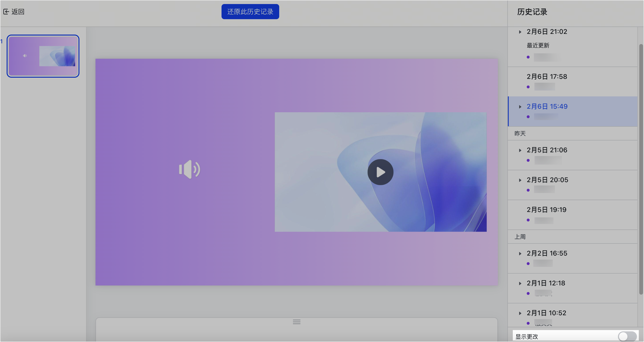The height and width of the screenshot is (342, 644).
Task: Select the 2月5日 19:19 history version
Action: pos(546,210)
